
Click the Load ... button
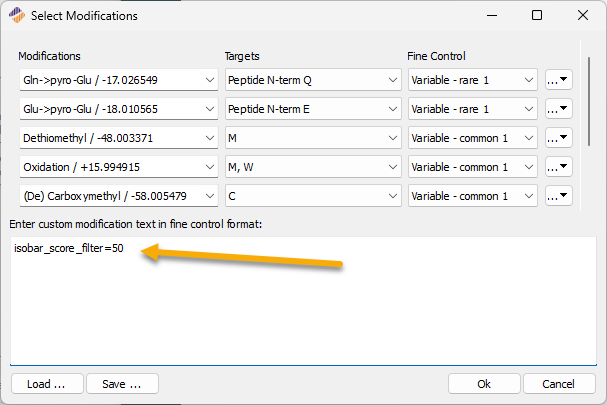47,384
